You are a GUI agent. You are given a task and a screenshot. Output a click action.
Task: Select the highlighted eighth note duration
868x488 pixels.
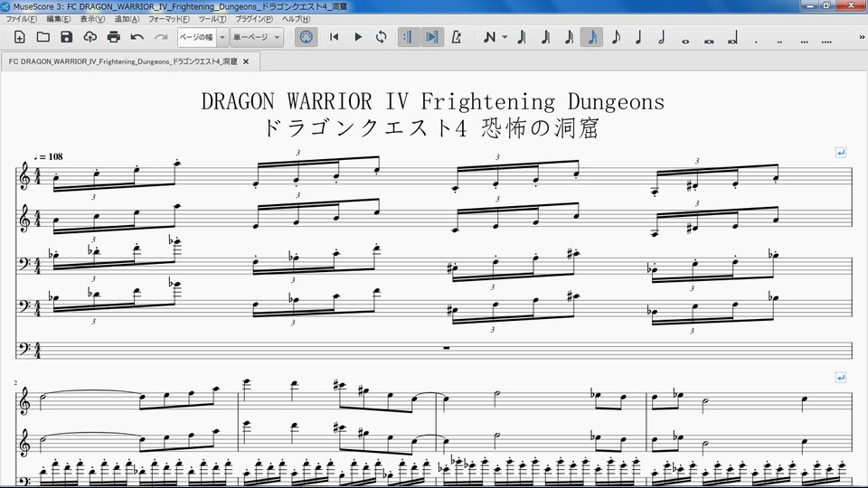[591, 37]
